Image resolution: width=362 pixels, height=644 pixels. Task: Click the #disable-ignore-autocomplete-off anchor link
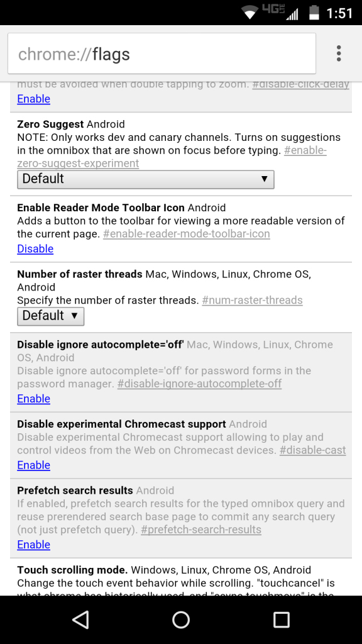click(199, 384)
